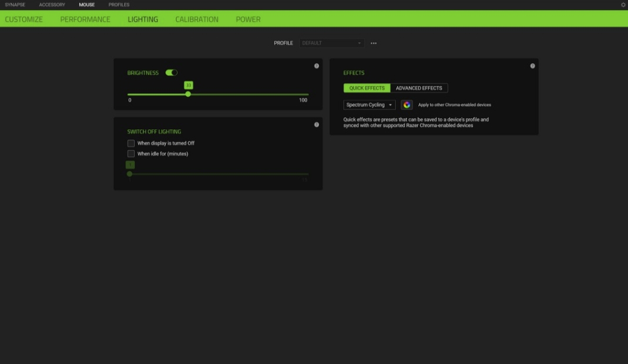Switch to the Customize tab
This screenshot has width=628, height=364.
click(23, 19)
